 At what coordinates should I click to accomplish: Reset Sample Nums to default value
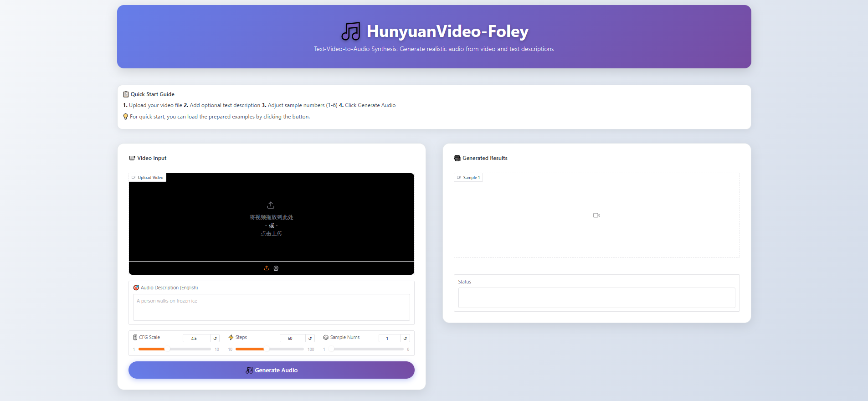pos(405,338)
